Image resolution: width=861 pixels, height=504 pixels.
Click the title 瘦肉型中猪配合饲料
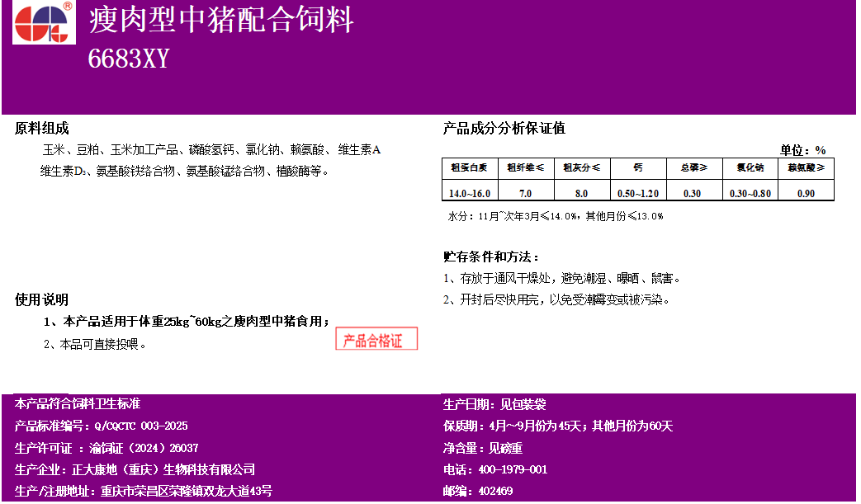click(x=220, y=21)
